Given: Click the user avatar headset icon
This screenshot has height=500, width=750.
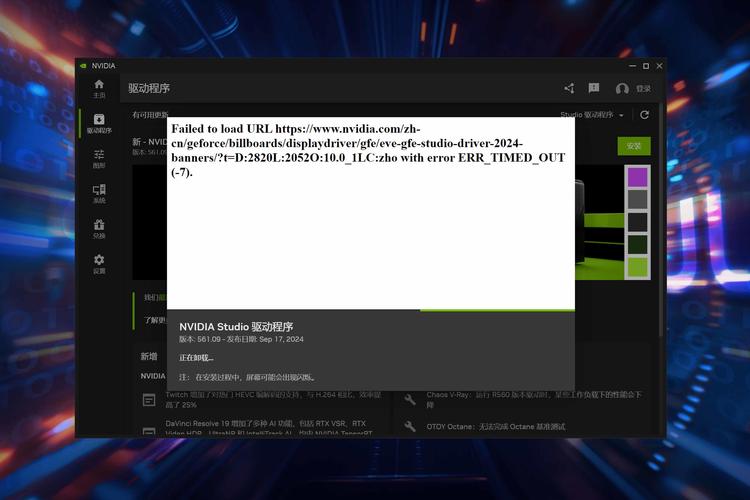Looking at the screenshot, I should (622, 89).
